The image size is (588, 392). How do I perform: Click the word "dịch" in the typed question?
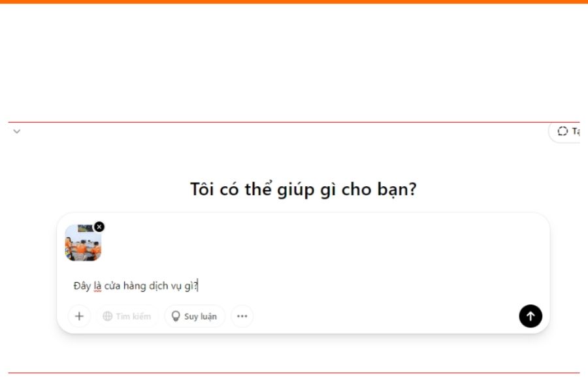point(159,286)
